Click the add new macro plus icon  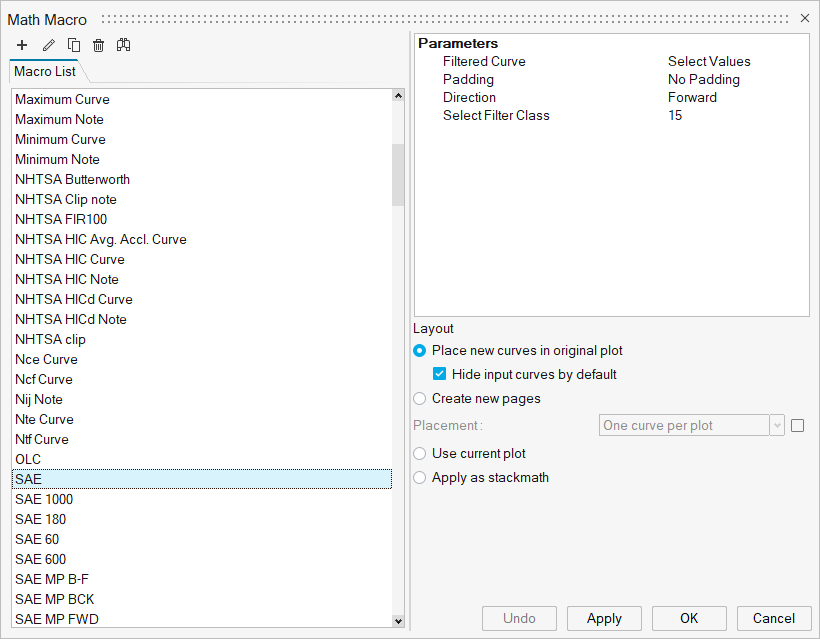tap(22, 45)
